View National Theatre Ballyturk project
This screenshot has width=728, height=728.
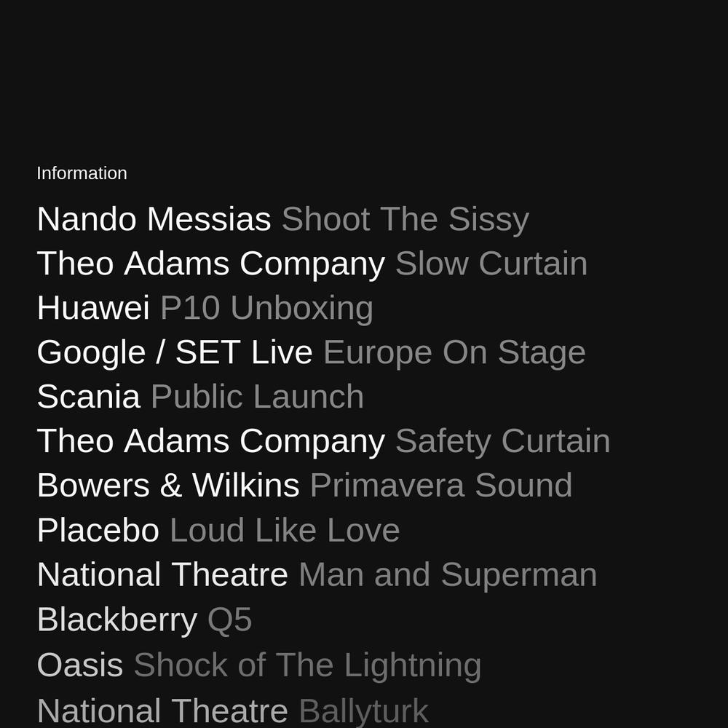(x=233, y=711)
